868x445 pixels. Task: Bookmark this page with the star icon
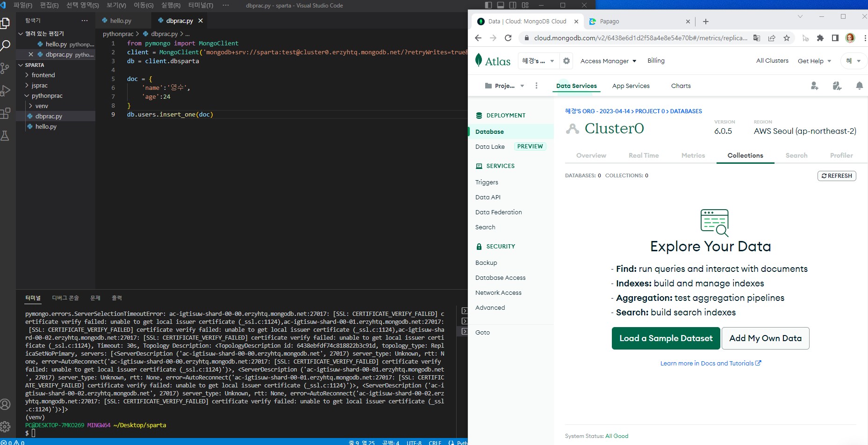click(x=787, y=38)
